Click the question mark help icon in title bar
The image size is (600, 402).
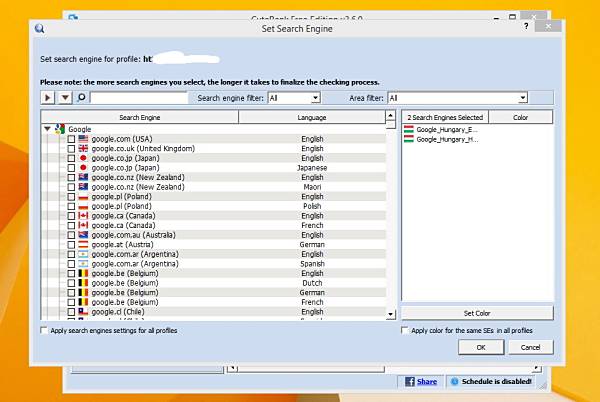coord(526,26)
